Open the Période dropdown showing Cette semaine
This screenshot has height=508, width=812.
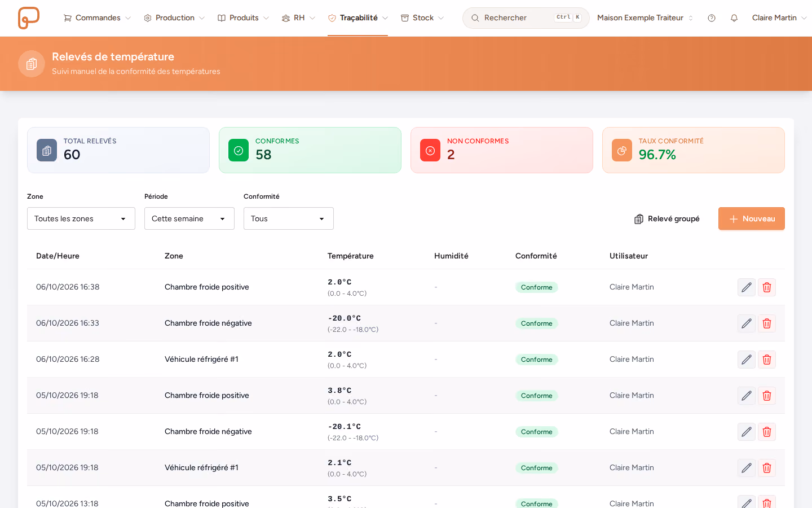[189, 218]
